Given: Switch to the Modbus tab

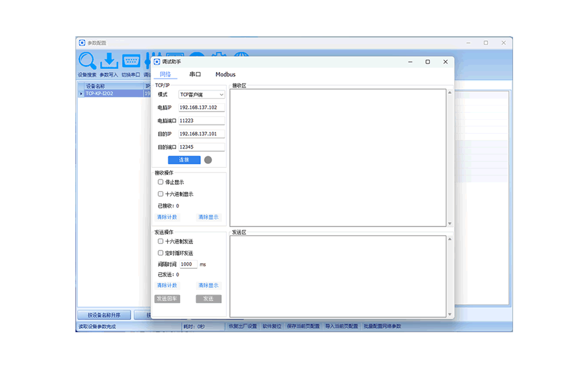Looking at the screenshot, I should coord(225,75).
